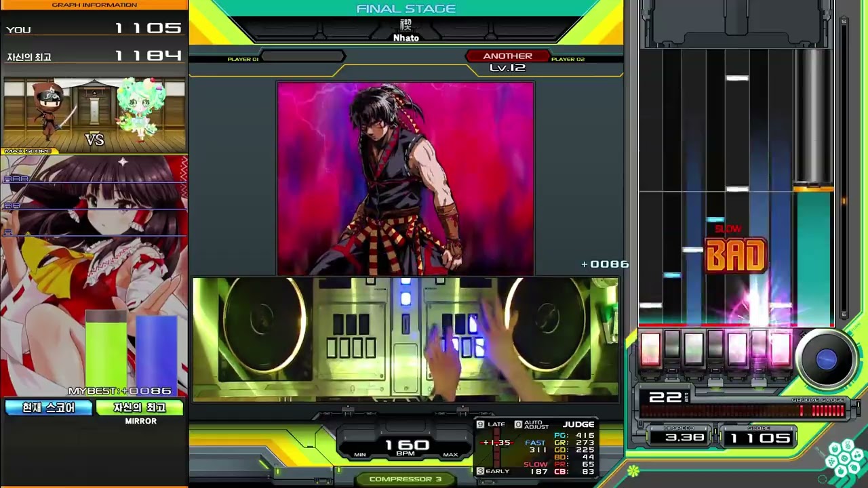Image resolution: width=868 pixels, height=488 pixels.
Task: Click the PG: 416 count
Action: coord(574,436)
